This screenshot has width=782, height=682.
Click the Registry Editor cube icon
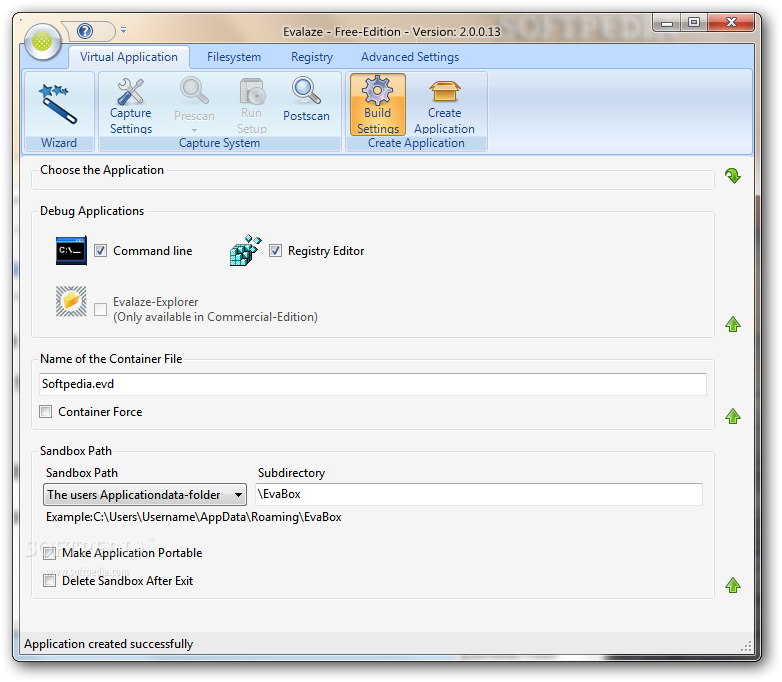[x=245, y=250]
